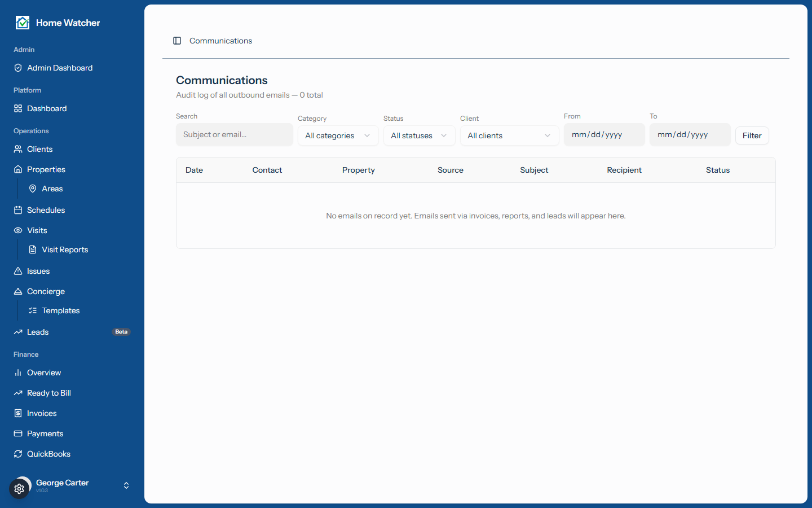Click the Templates checklist icon
This screenshot has height=508, width=812.
pyautogui.click(x=33, y=310)
